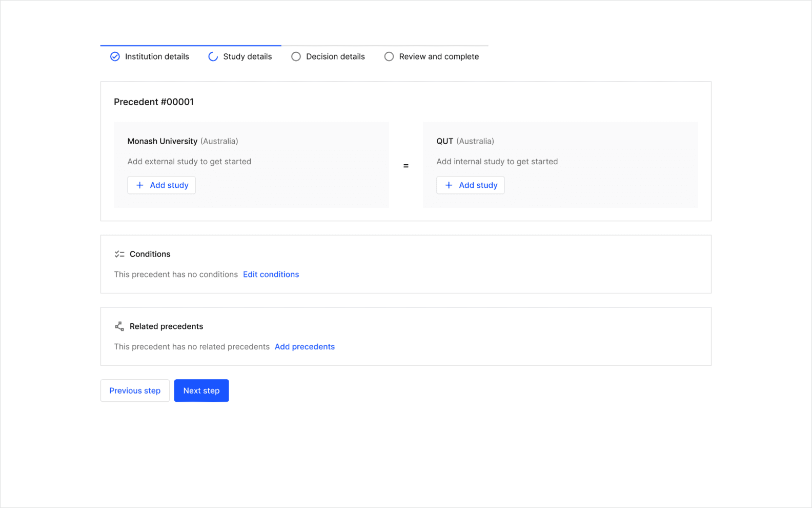Jump to the Decision details step
This screenshot has height=508, width=812.
328,56
